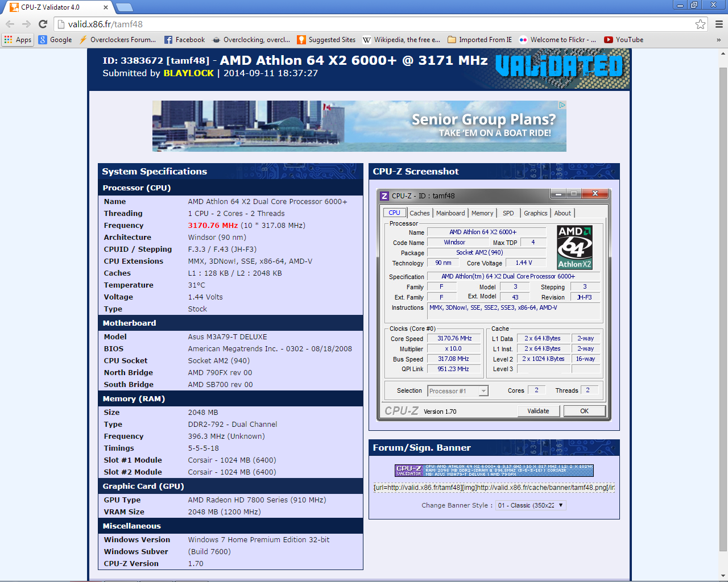Open the YouTube bookmark

623,40
